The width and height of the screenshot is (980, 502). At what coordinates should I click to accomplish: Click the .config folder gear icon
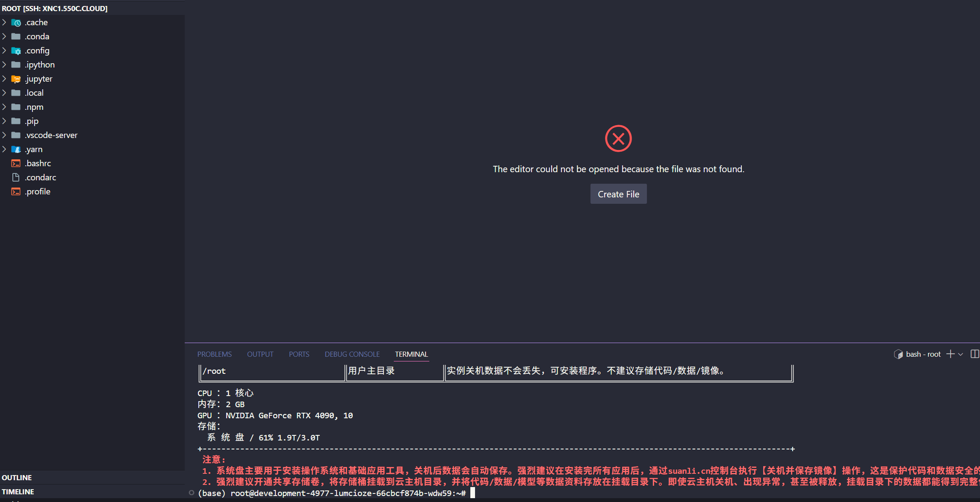[x=16, y=50]
